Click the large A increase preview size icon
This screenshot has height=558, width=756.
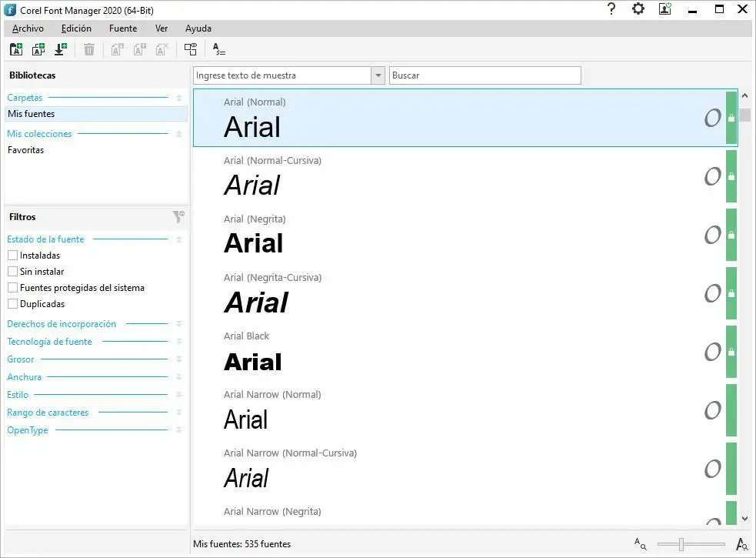point(741,544)
